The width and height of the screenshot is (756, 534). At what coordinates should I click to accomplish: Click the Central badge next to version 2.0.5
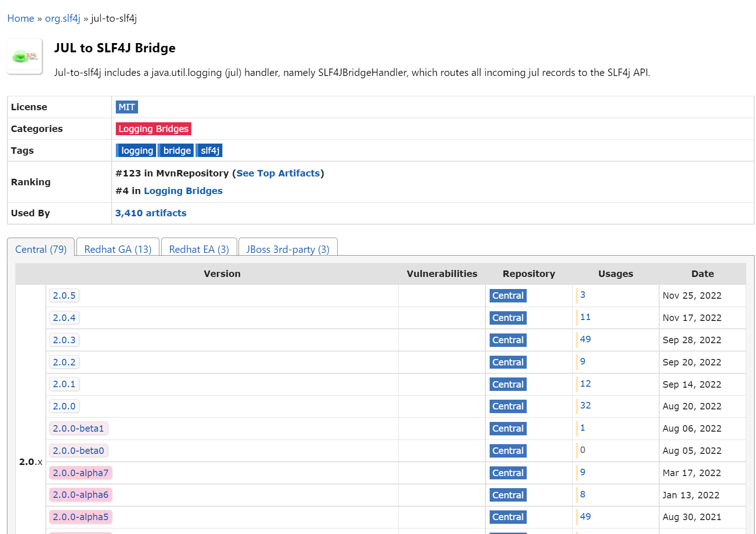point(507,295)
